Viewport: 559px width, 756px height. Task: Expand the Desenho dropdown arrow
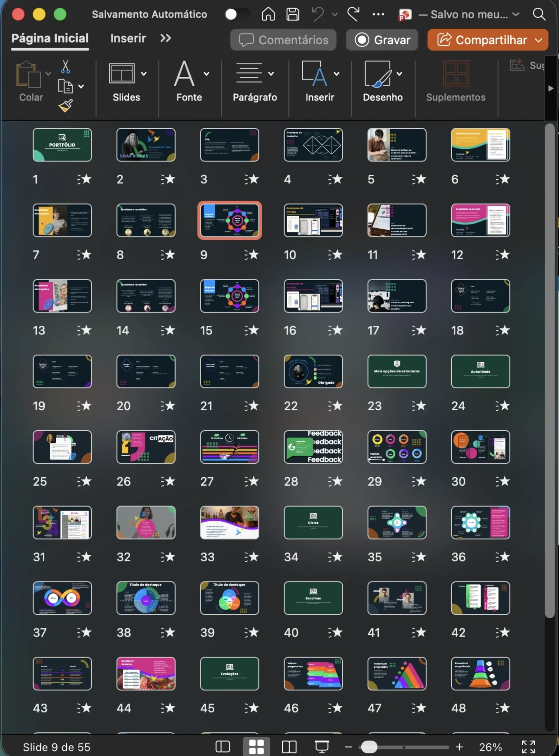point(399,74)
